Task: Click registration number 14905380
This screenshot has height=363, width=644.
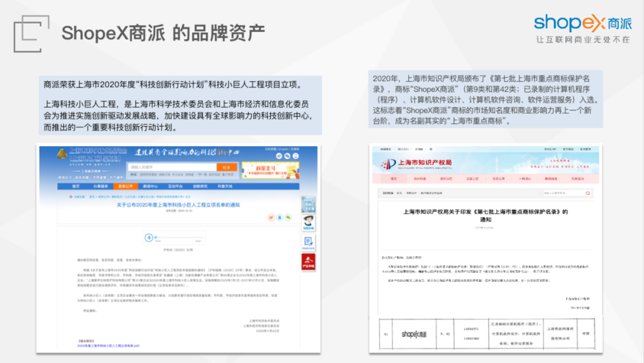Action: [x=471, y=339]
